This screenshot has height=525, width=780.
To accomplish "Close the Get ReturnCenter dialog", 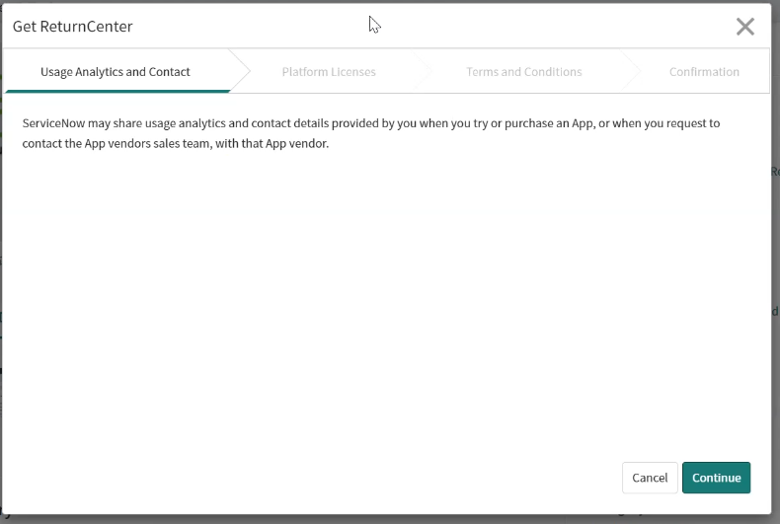I will click(x=745, y=27).
